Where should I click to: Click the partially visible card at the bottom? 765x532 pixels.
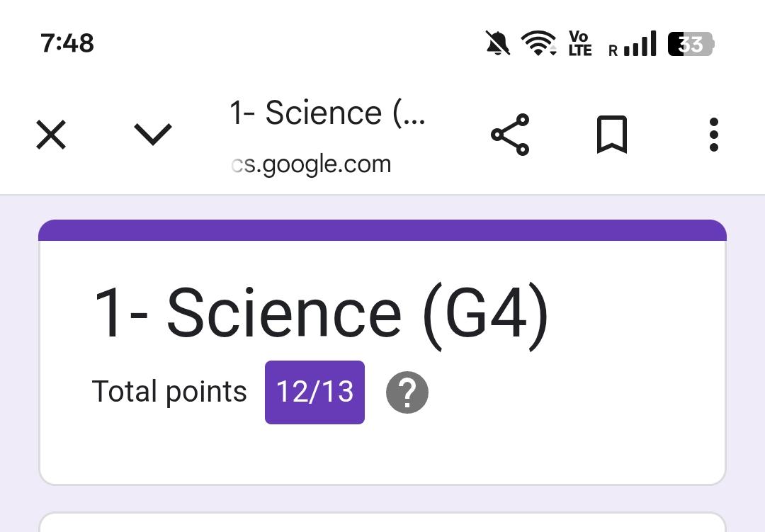tap(382, 523)
